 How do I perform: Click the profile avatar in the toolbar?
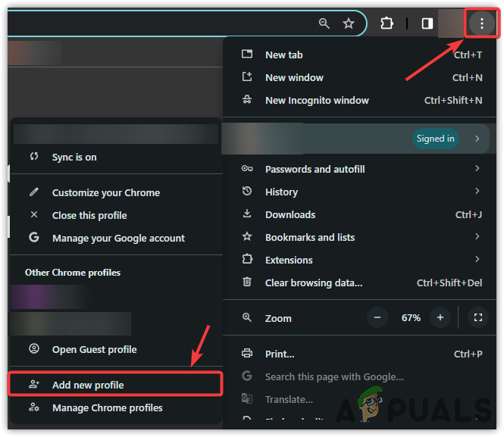tap(451, 23)
